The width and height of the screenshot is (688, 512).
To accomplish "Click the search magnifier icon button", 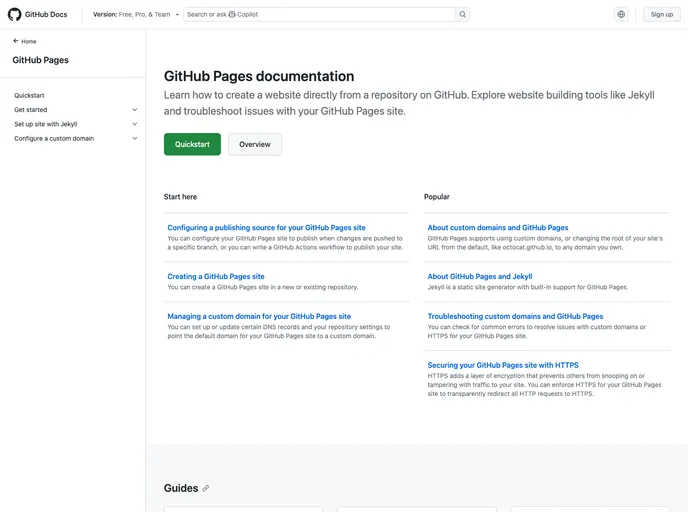I will pos(462,14).
